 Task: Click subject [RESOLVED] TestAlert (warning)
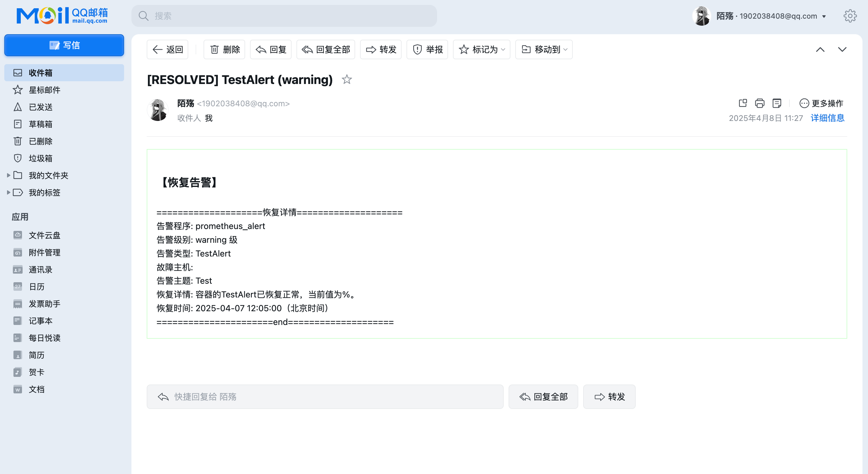coord(240,79)
